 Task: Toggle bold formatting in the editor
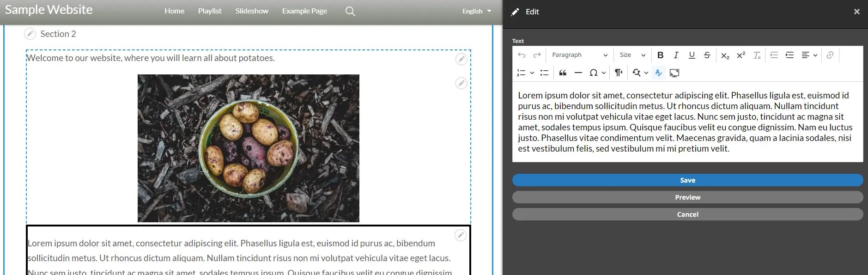pyautogui.click(x=660, y=55)
